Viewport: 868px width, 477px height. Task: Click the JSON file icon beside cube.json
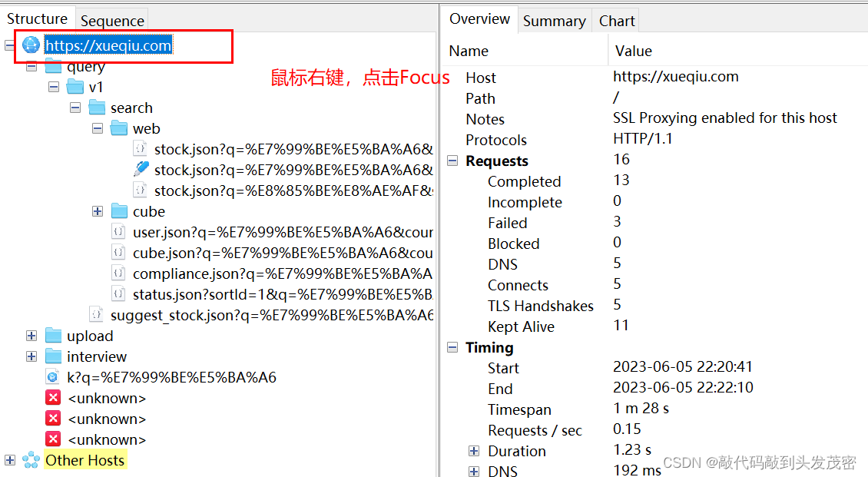pyautogui.click(x=118, y=253)
